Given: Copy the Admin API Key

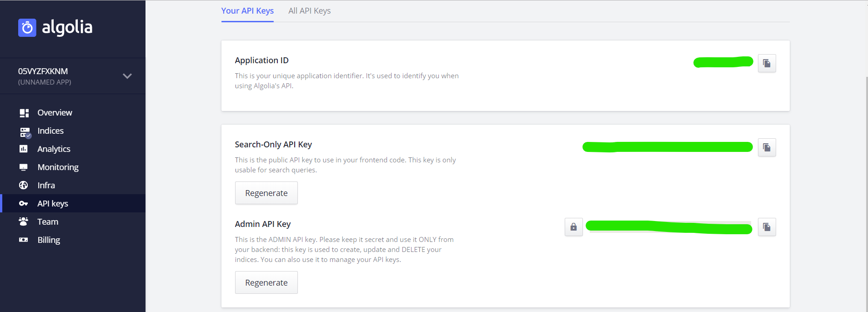Looking at the screenshot, I should tap(767, 227).
